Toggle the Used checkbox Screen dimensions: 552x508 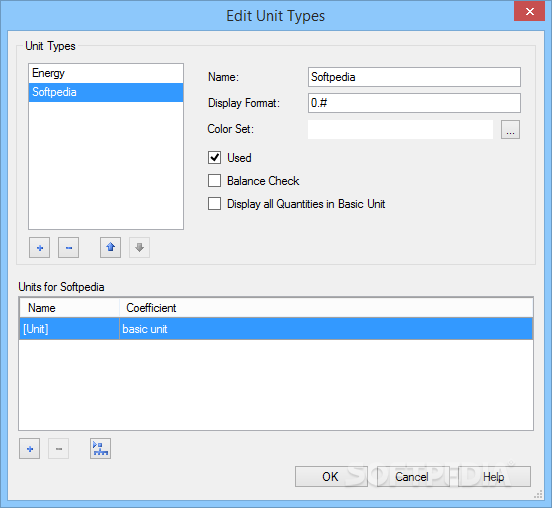214,158
